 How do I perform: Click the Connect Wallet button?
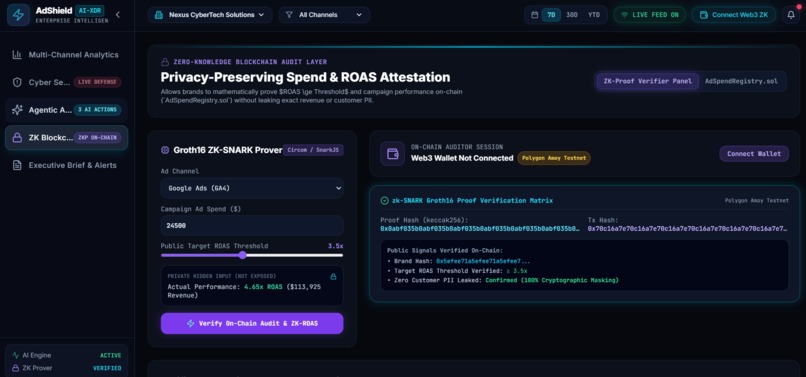tap(754, 154)
